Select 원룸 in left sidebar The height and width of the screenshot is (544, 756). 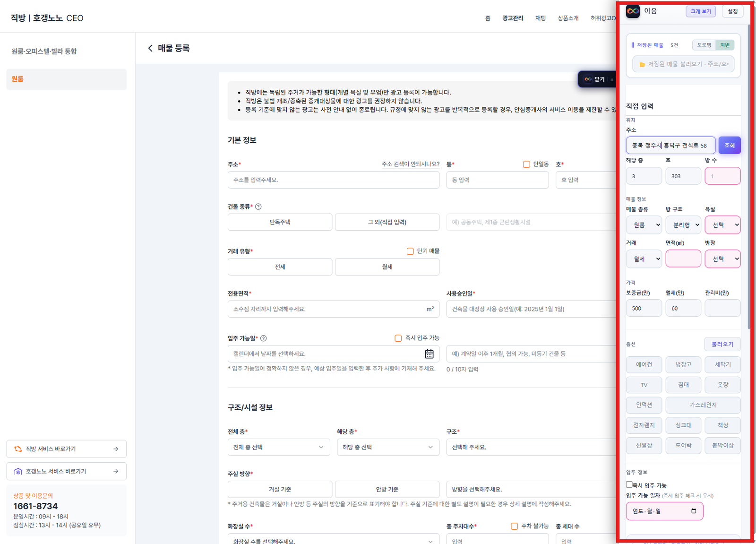(67, 79)
